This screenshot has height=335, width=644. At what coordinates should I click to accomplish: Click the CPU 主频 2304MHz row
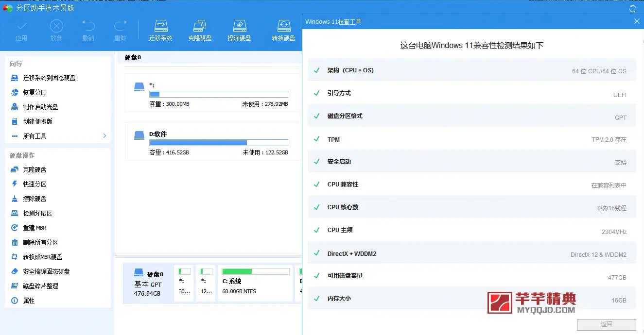tap(472, 231)
